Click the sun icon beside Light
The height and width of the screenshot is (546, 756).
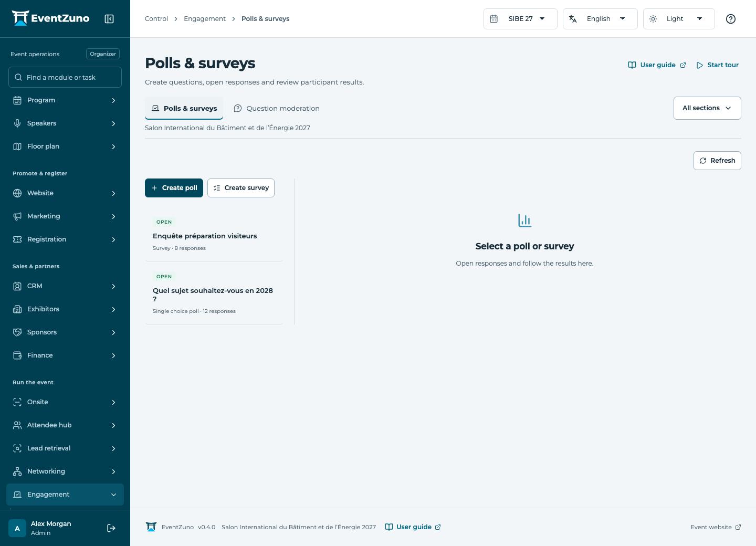click(653, 19)
